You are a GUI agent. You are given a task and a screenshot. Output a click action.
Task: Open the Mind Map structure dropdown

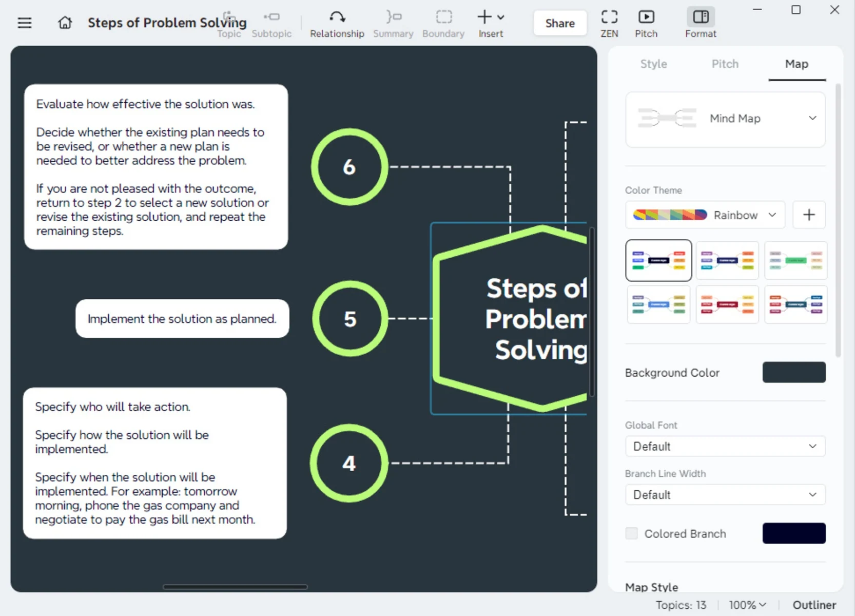[725, 119]
